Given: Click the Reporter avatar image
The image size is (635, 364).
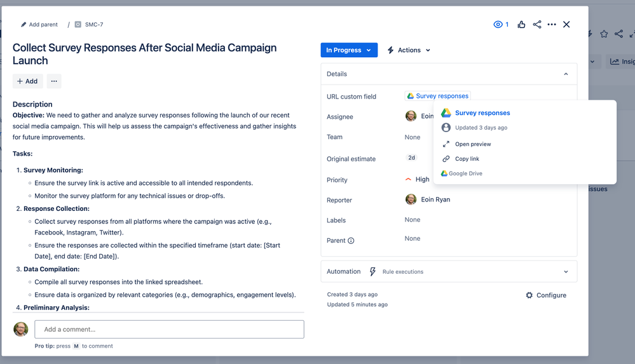Looking at the screenshot, I should click(x=411, y=199).
